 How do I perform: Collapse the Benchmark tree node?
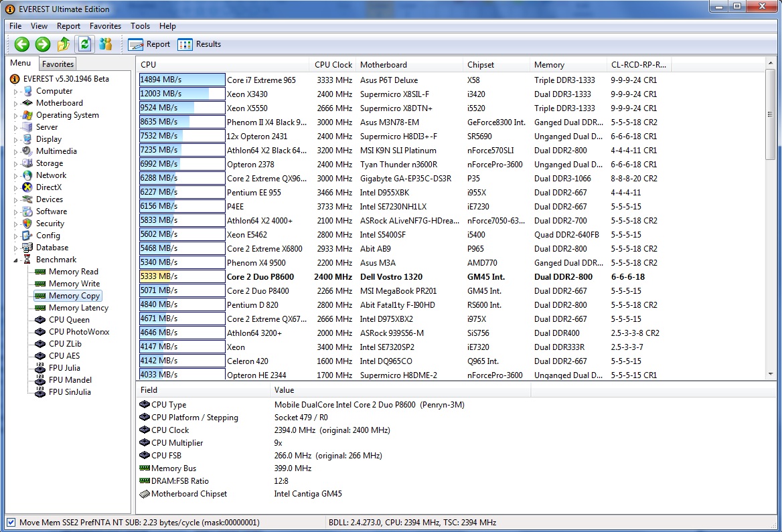[x=15, y=260]
